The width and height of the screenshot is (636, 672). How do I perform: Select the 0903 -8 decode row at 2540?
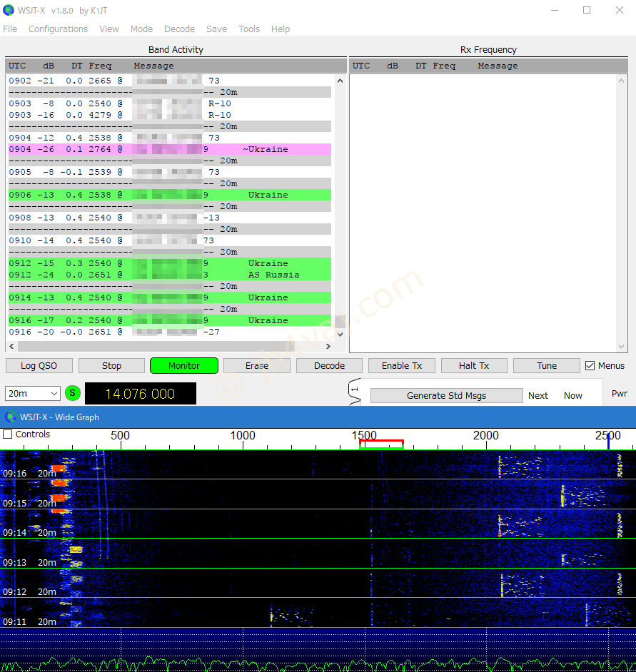pyautogui.click(x=170, y=103)
